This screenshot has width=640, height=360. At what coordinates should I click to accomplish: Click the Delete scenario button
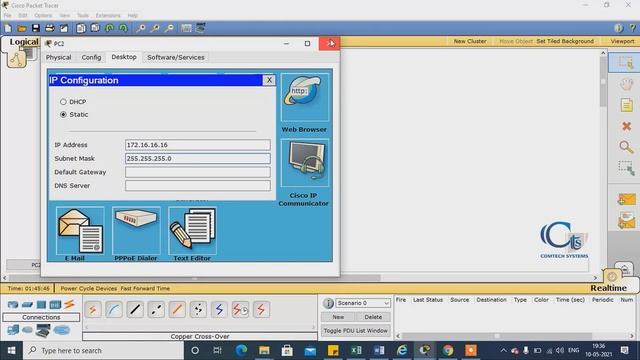pos(373,317)
